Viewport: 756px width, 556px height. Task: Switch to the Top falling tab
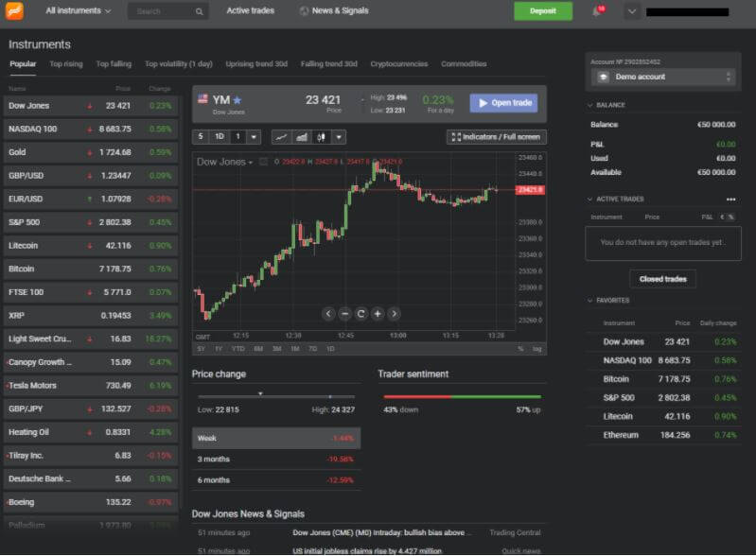pos(114,64)
